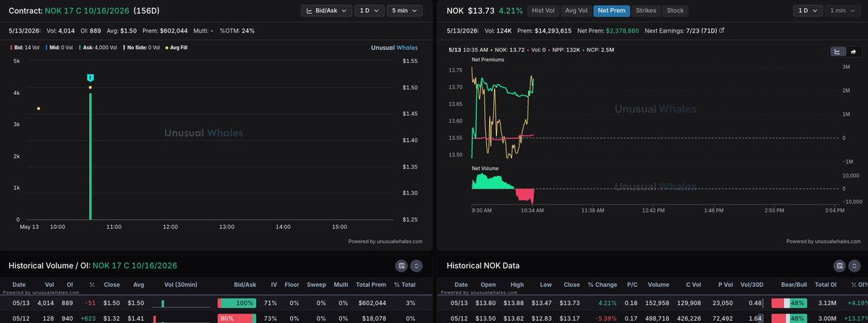The width and height of the screenshot is (868, 323).
Task: Click the 90% Bid/Ask bar in 05/12 row
Action: click(x=237, y=317)
